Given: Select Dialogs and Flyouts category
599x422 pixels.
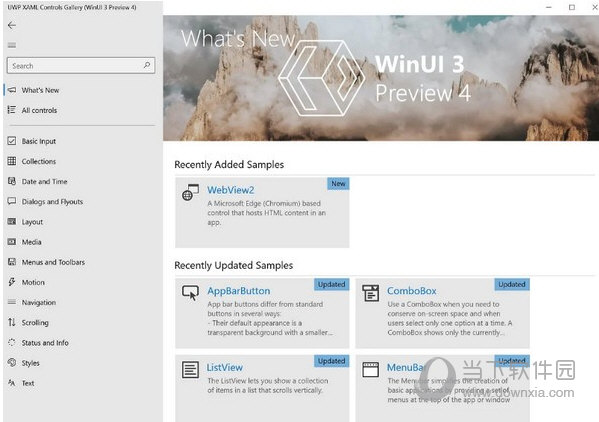Looking at the screenshot, I should [81, 201].
